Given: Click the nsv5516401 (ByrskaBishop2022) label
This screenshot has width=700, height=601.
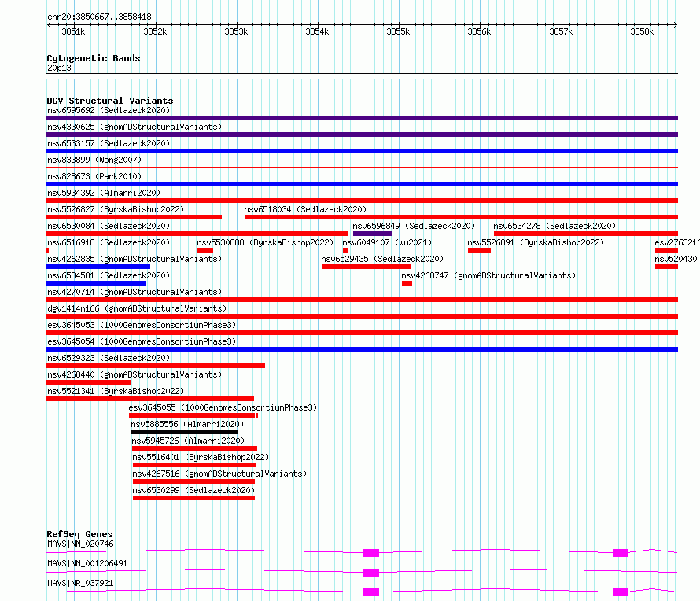Looking at the screenshot, I should click(201, 457).
